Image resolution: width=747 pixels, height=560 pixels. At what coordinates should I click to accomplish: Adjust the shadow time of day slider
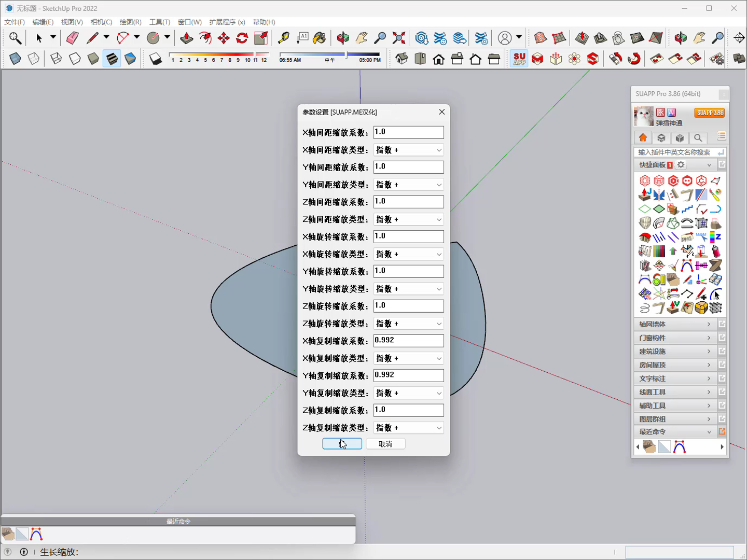pos(330,54)
